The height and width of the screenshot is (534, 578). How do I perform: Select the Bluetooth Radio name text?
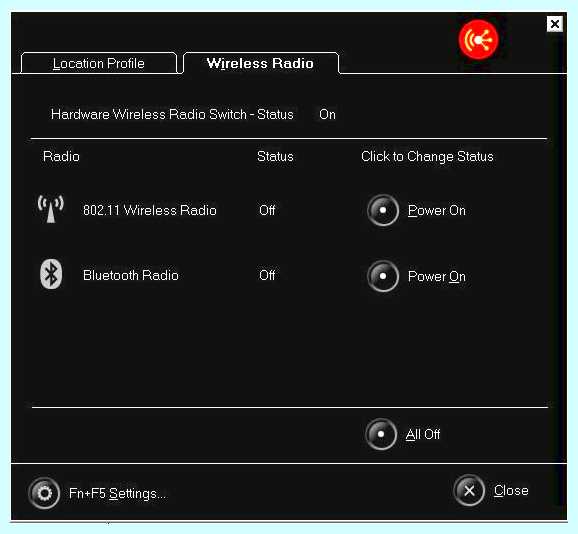pos(131,275)
